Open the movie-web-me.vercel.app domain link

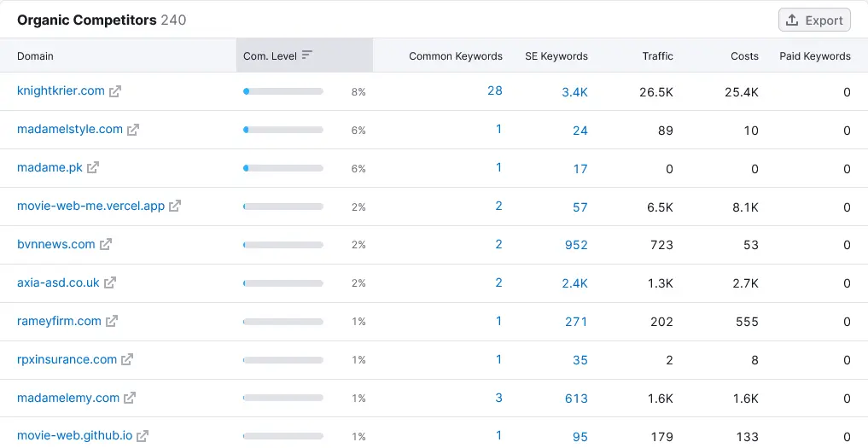click(x=90, y=206)
